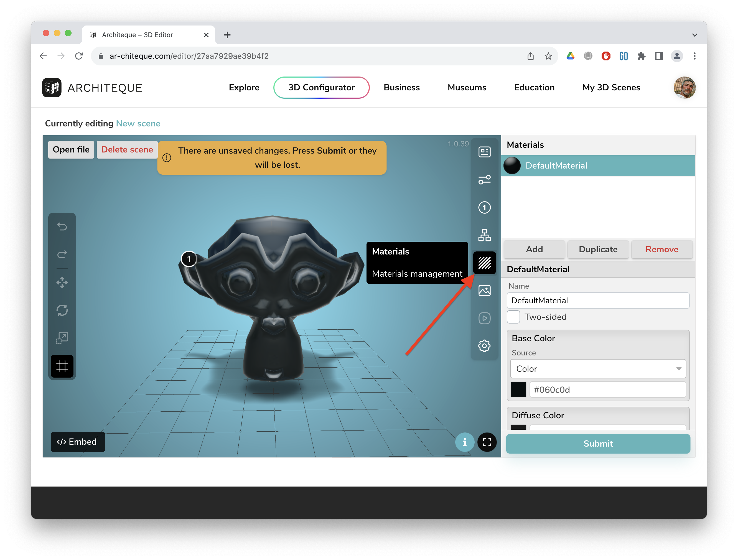Click the undo arrow icon

[62, 227]
